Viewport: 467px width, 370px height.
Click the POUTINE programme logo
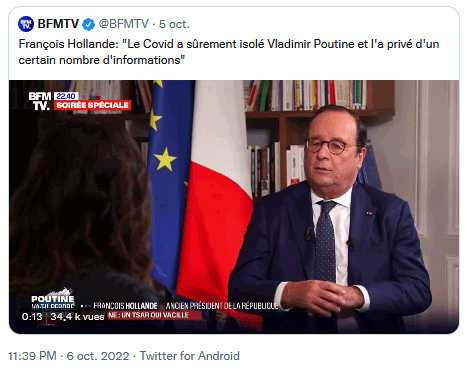click(x=53, y=299)
